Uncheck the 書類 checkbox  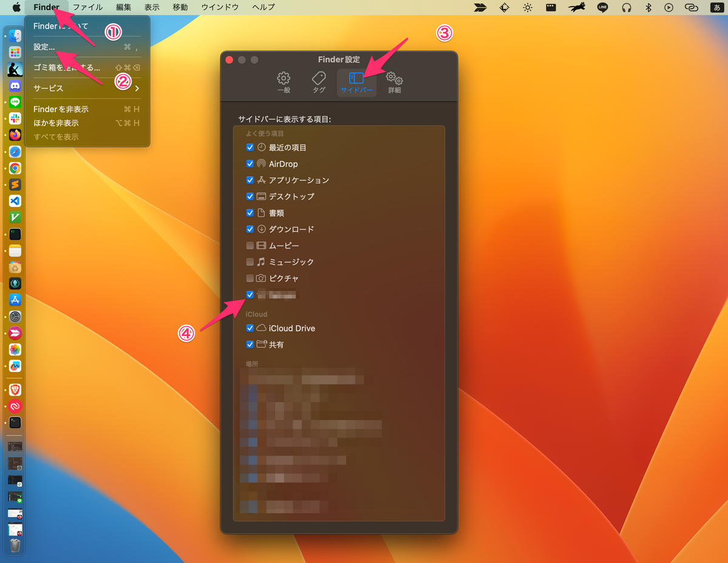pyautogui.click(x=250, y=213)
